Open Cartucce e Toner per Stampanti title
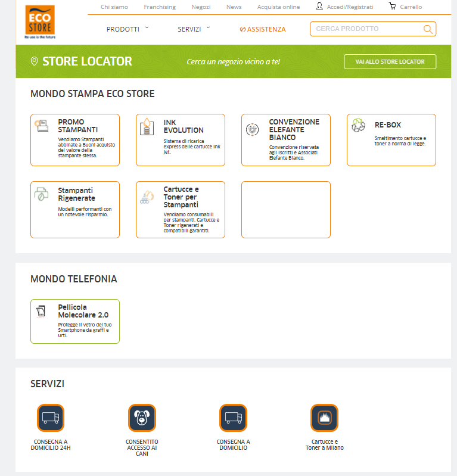Screen dimensions: 457x476 tap(181, 197)
